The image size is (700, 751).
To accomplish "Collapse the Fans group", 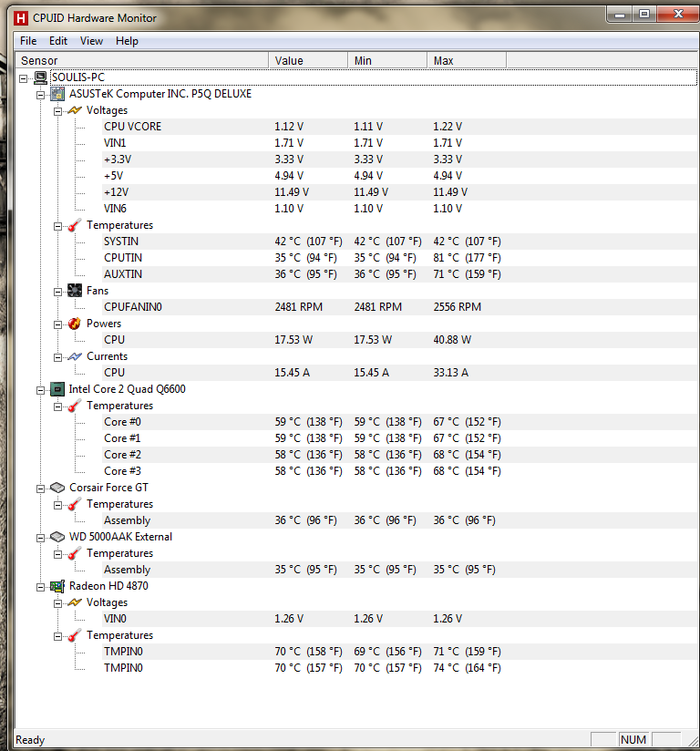I will pyautogui.click(x=58, y=292).
